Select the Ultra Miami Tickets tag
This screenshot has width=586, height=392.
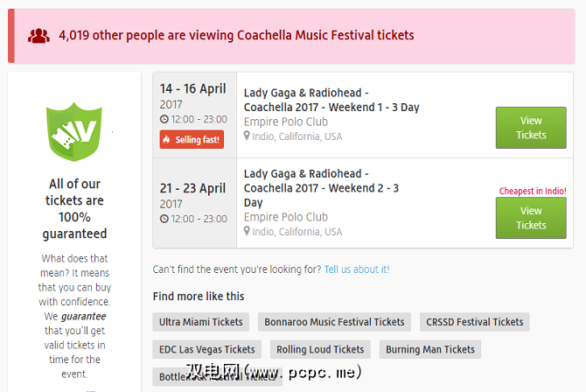coord(201,322)
